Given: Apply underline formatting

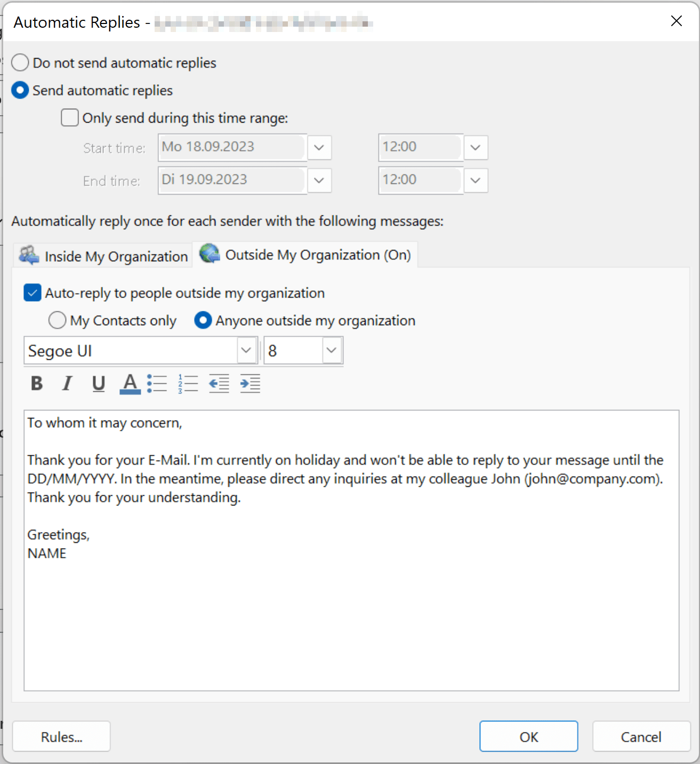Looking at the screenshot, I should coord(98,383).
